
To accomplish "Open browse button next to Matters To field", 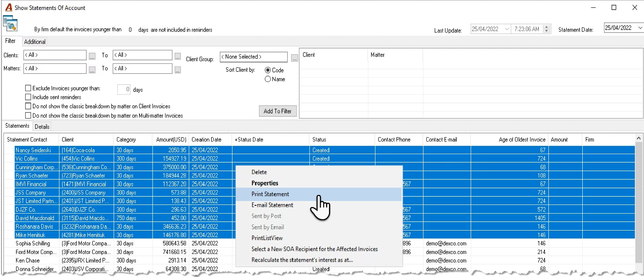I will 178,69.
